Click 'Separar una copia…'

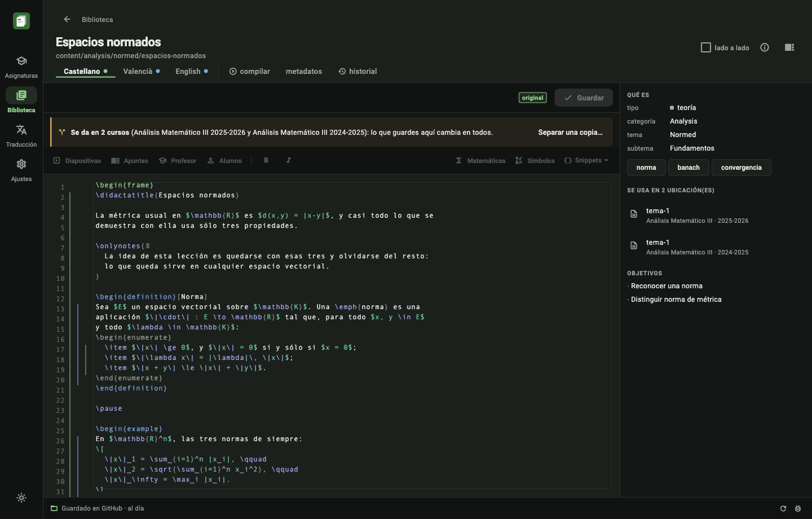(x=570, y=133)
